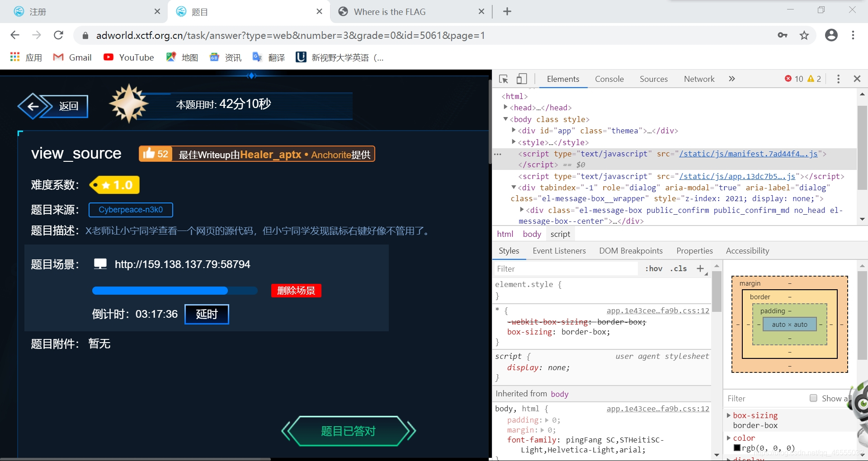Click the browser forward arrow

(37, 35)
